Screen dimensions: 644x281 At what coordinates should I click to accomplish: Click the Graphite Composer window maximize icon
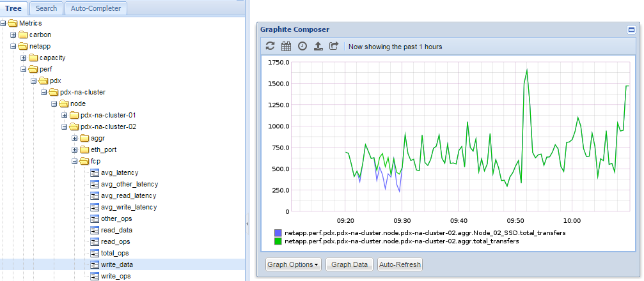click(x=632, y=29)
